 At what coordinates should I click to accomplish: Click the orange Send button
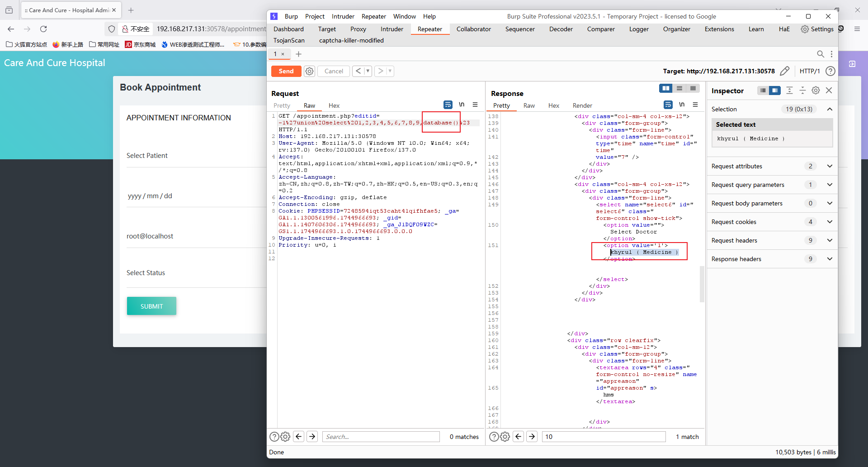[x=286, y=71]
